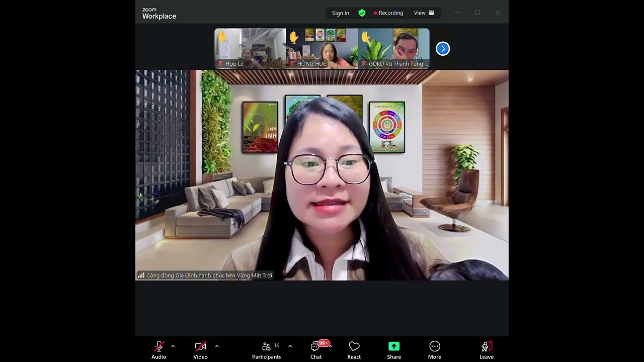Unmute microphone with the Audio button
Image resolution: width=644 pixels, height=362 pixels.
tap(158, 350)
